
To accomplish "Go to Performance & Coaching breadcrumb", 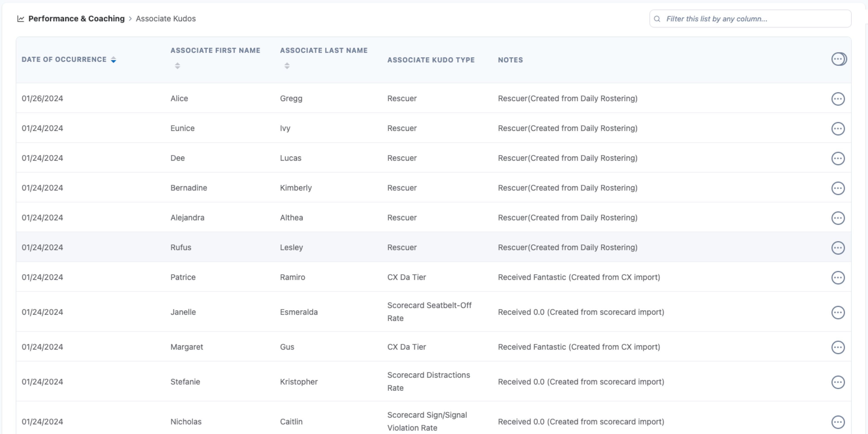I will [x=76, y=19].
